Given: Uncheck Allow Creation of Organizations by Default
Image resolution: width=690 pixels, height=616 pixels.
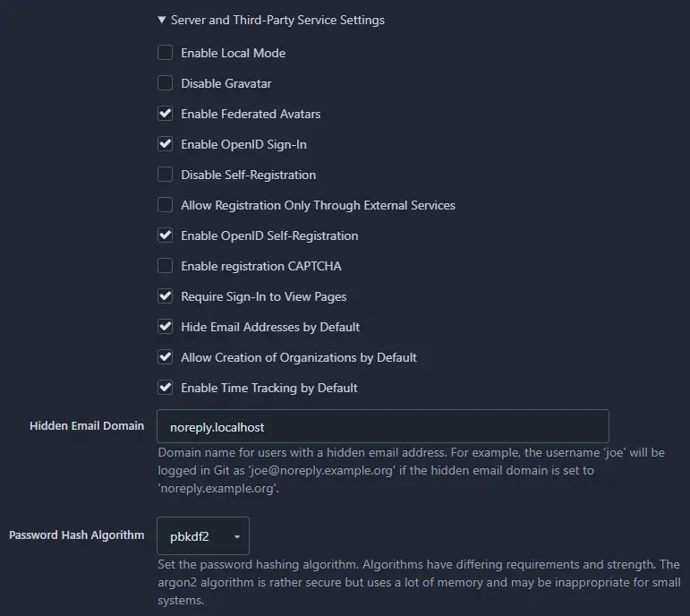Looking at the screenshot, I should (165, 357).
